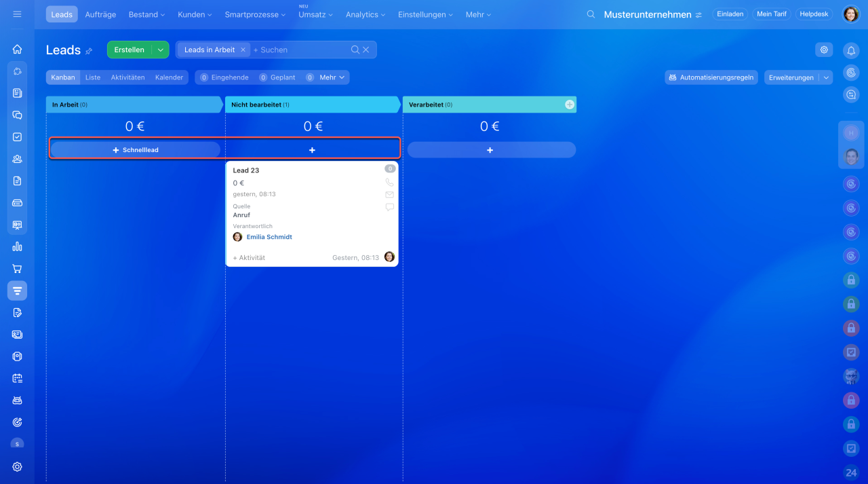
Task: Select the highlighted CRM funnel sidebar icon
Action: (x=17, y=291)
